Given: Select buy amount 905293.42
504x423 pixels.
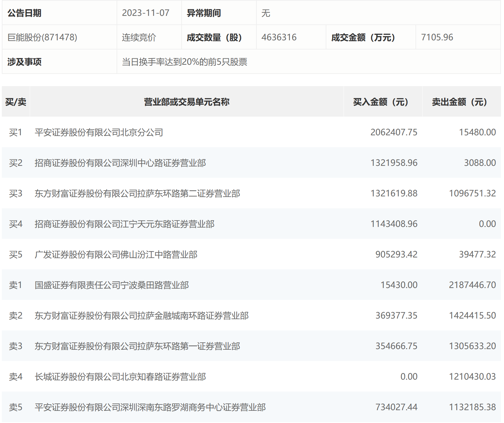Looking at the screenshot, I should (x=396, y=254).
